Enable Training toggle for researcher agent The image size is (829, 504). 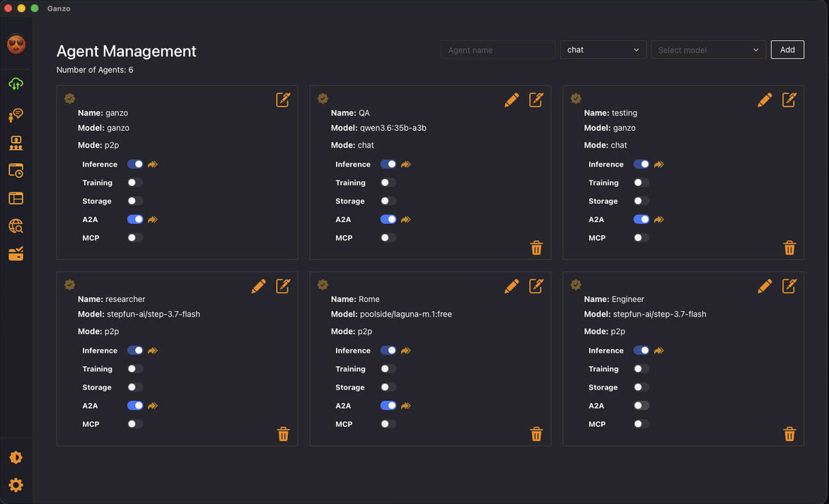click(135, 369)
